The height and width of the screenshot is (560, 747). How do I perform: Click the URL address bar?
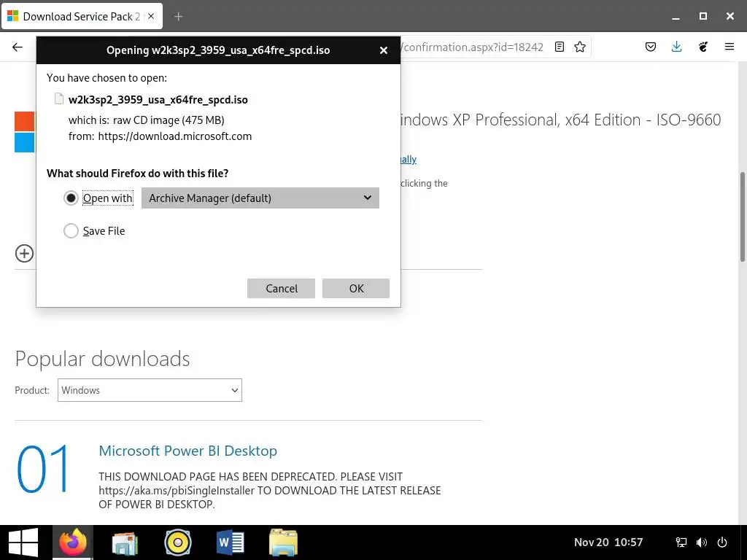coord(473,47)
